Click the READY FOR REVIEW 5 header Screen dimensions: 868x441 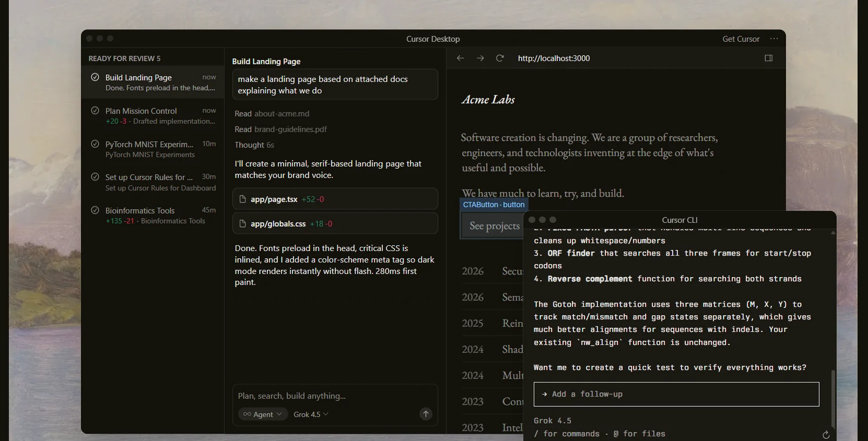(124, 58)
